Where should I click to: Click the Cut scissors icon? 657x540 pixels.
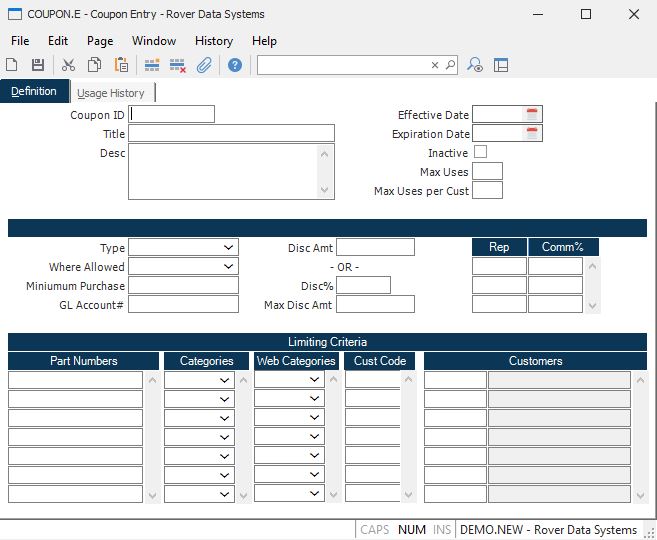point(68,65)
